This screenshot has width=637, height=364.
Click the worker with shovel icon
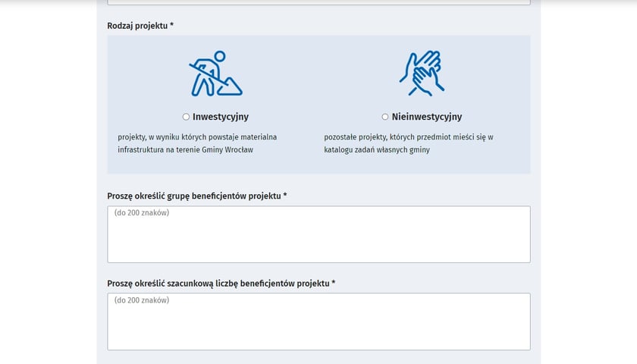[x=215, y=74]
